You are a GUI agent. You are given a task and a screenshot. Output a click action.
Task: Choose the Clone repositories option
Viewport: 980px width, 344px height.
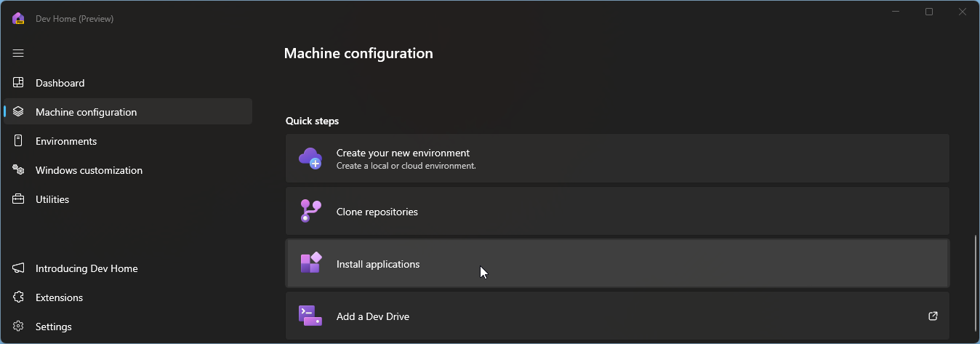pyautogui.click(x=616, y=212)
